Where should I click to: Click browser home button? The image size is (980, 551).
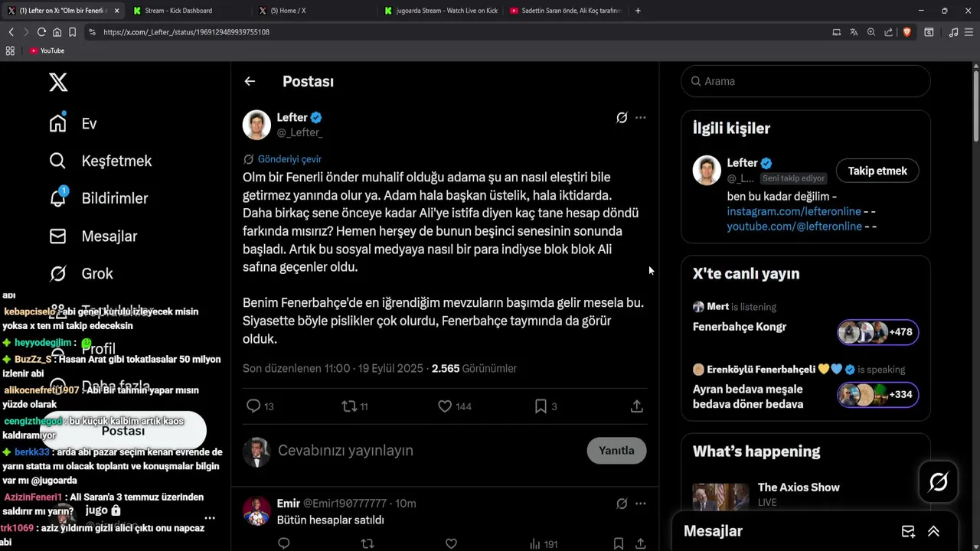coord(57,32)
